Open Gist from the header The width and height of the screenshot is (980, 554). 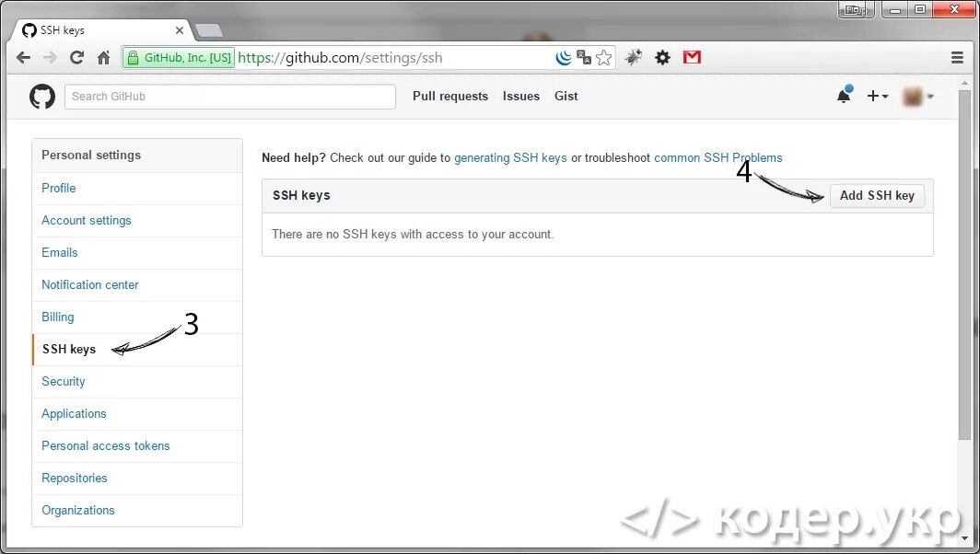point(566,97)
